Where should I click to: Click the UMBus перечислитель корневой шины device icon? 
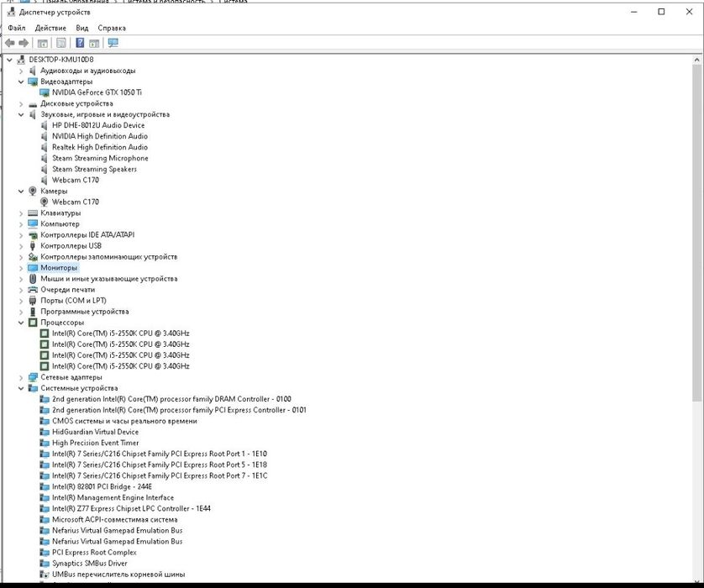point(45,575)
